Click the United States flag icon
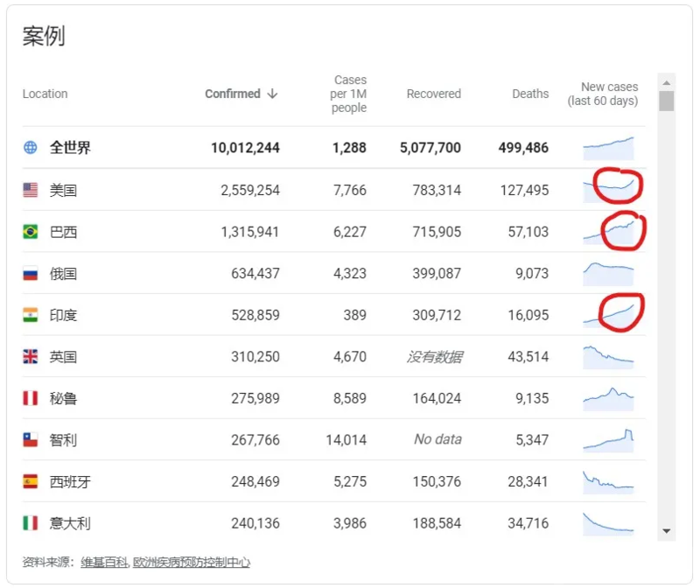700x588 pixels. point(31,190)
